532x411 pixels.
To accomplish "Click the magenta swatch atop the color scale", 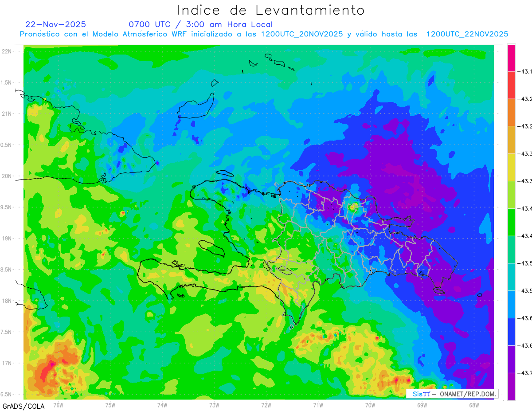I will [511, 58].
